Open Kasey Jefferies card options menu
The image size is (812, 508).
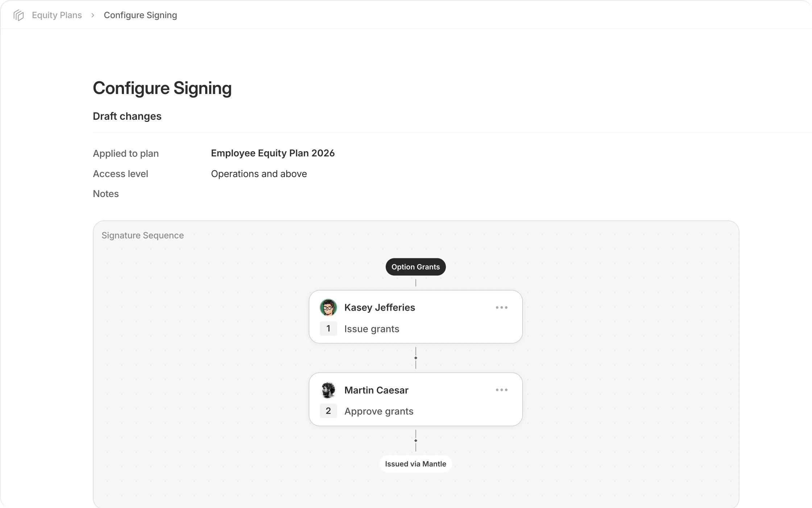(502, 307)
